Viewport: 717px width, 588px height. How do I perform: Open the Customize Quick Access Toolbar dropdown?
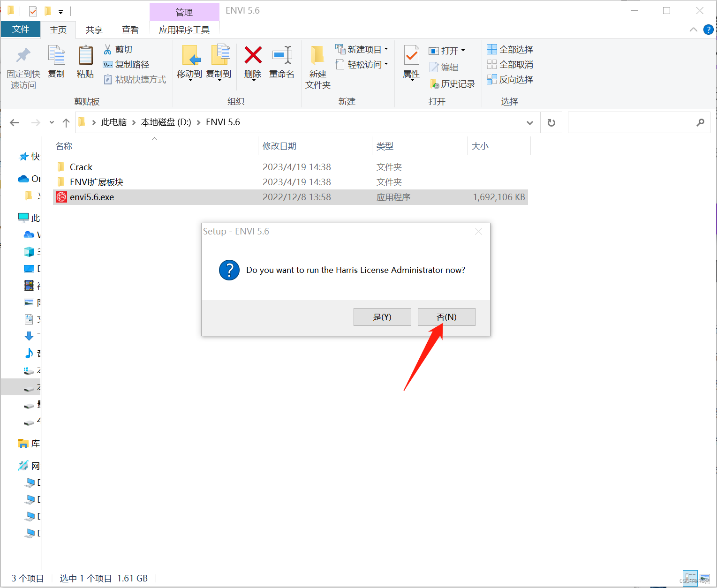pos(60,11)
